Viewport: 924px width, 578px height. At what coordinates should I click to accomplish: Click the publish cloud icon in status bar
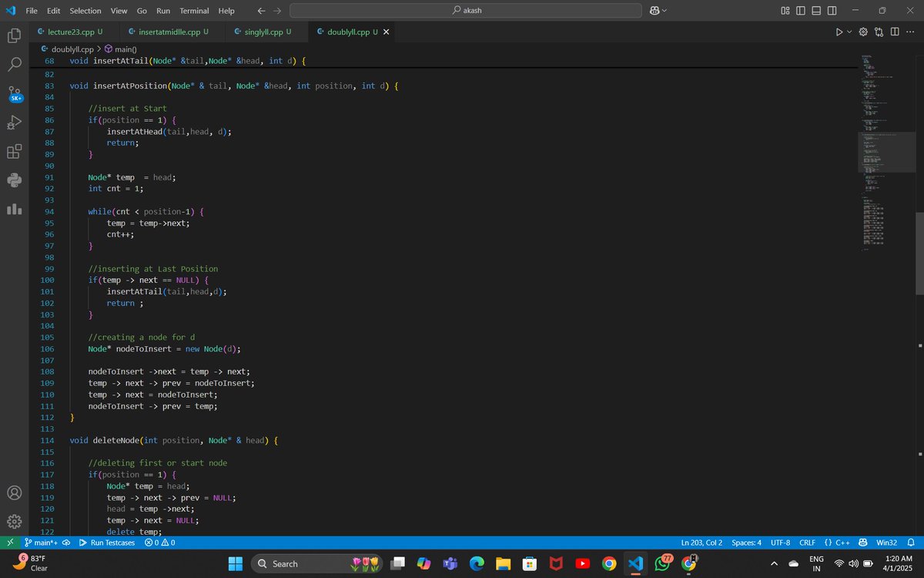66,543
